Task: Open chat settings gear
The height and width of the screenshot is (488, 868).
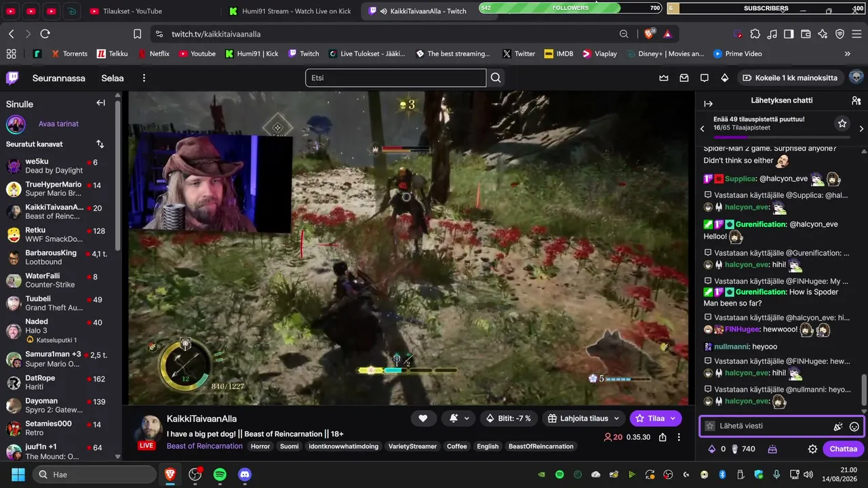Action: tap(812, 449)
